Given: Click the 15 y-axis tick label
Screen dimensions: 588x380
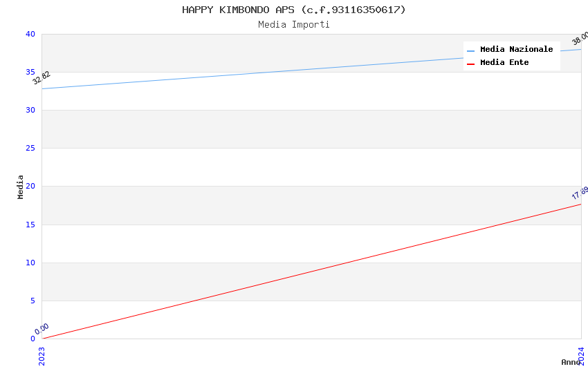Looking at the screenshot, I should 30,225.
